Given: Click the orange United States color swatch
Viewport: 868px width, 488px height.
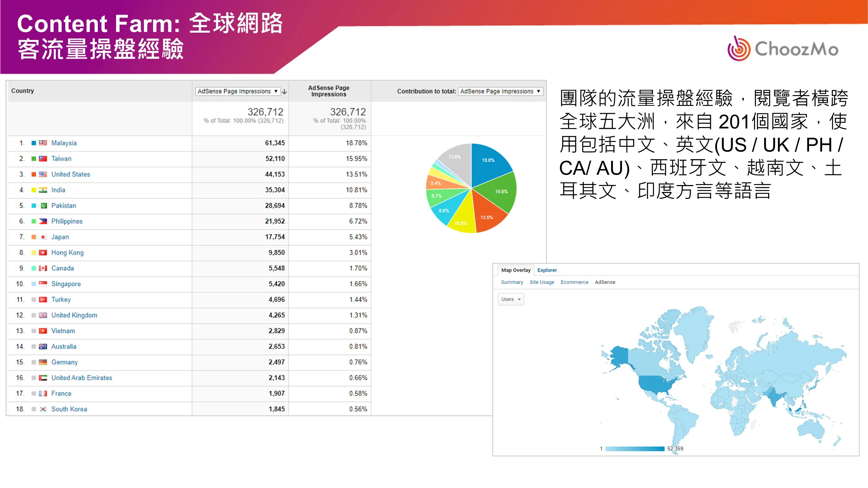Looking at the screenshot, I should pyautogui.click(x=34, y=174).
